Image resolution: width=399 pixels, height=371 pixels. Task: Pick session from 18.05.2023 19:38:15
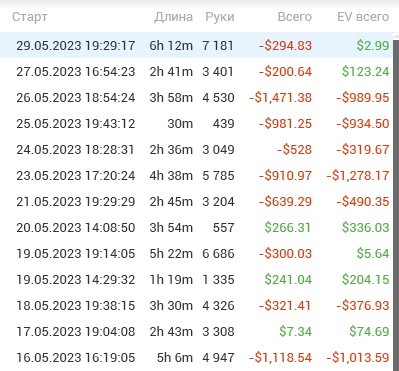coord(196,305)
